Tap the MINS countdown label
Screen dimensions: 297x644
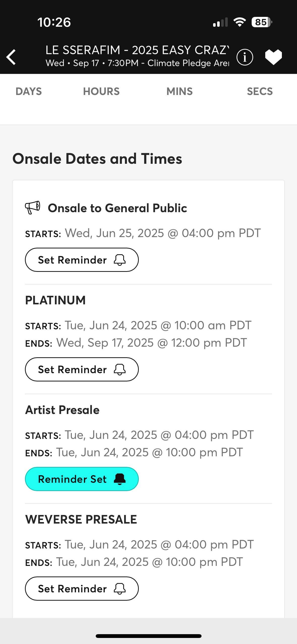coord(179,91)
